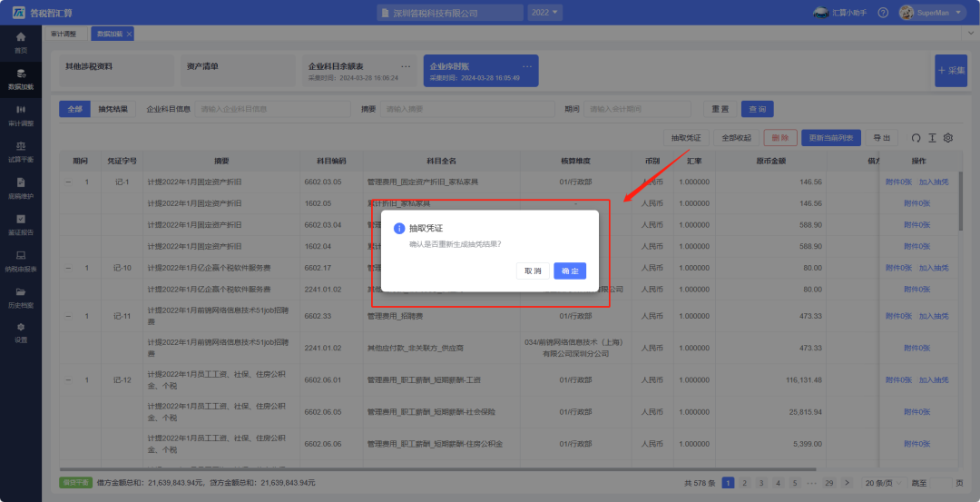This screenshot has width=980, height=502.
Task: Open SuperMan account dropdown arrow
Action: click(x=957, y=13)
